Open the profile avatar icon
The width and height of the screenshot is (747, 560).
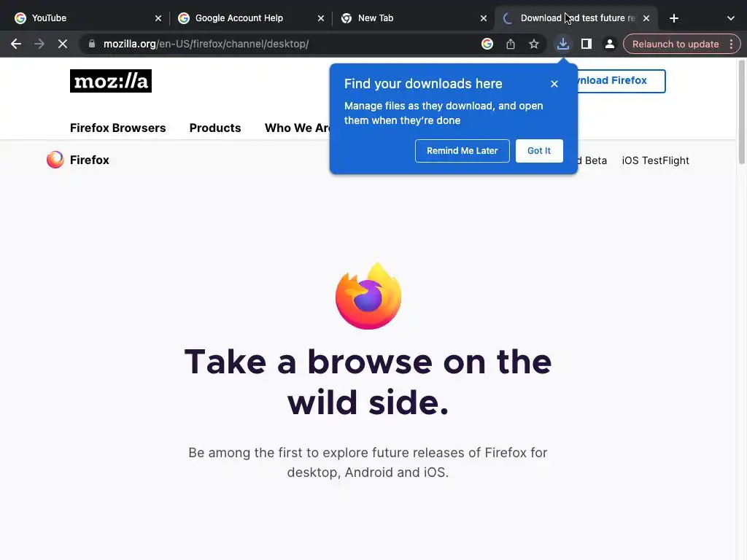point(609,44)
